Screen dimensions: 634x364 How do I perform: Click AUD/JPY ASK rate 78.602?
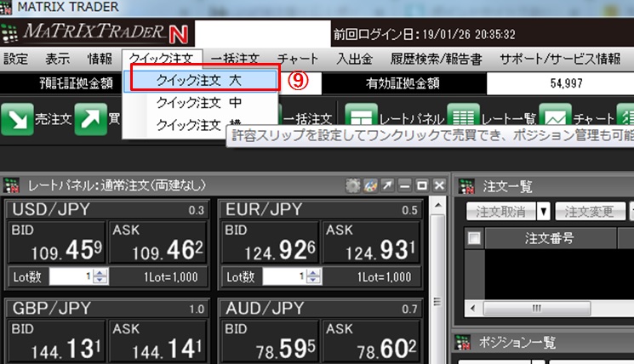[372, 341]
